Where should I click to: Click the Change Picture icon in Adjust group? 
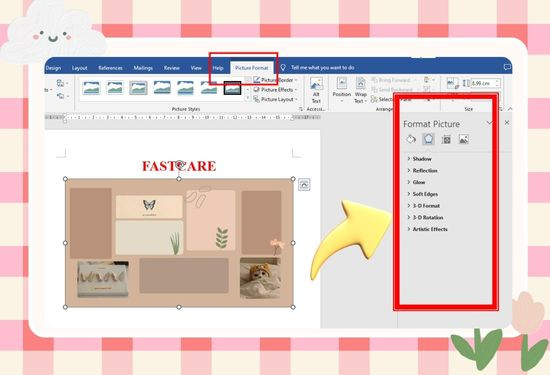[60, 83]
